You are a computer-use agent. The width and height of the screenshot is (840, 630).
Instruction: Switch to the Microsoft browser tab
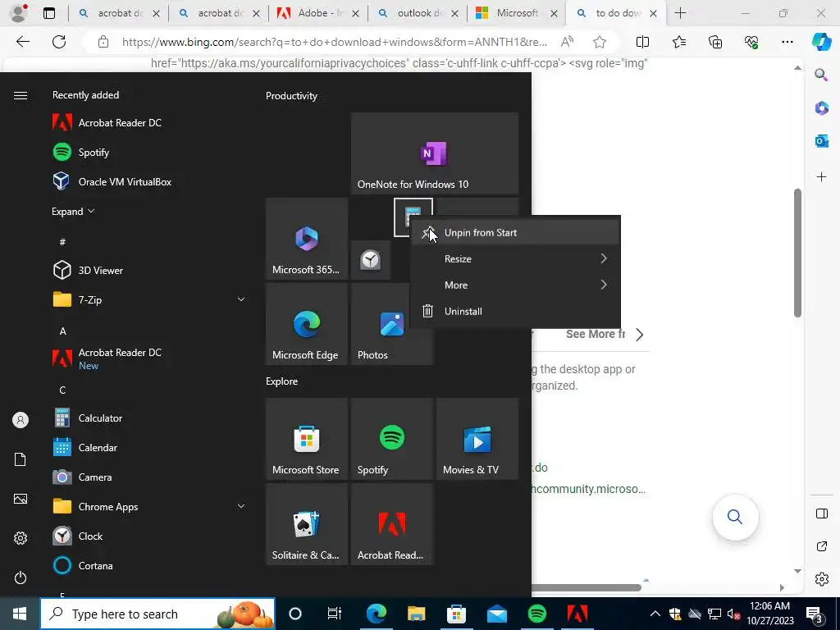pyautogui.click(x=517, y=13)
